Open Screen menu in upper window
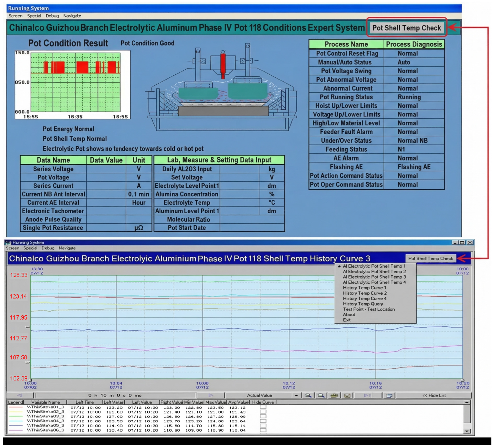 16,16
